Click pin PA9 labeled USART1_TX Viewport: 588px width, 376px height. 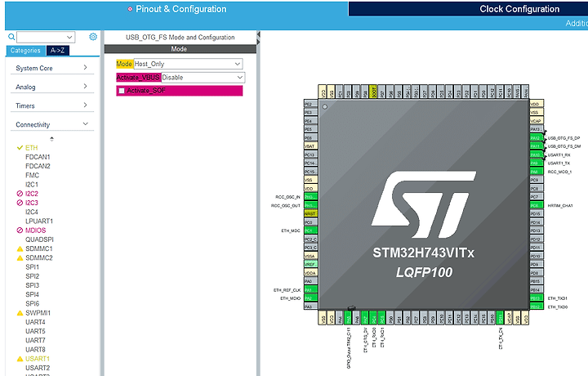[537, 163]
